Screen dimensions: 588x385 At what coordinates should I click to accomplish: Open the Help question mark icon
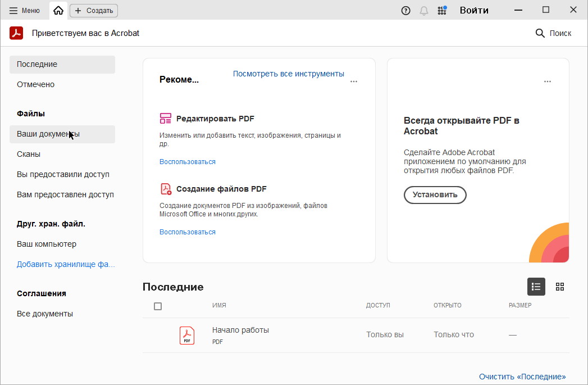(x=405, y=11)
